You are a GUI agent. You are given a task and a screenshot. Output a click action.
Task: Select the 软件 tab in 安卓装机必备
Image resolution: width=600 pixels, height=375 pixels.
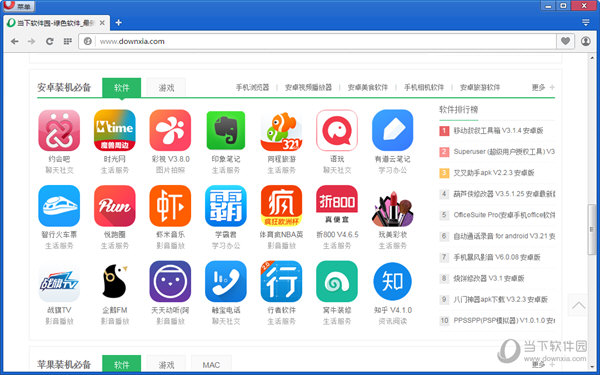pyautogui.click(x=122, y=88)
